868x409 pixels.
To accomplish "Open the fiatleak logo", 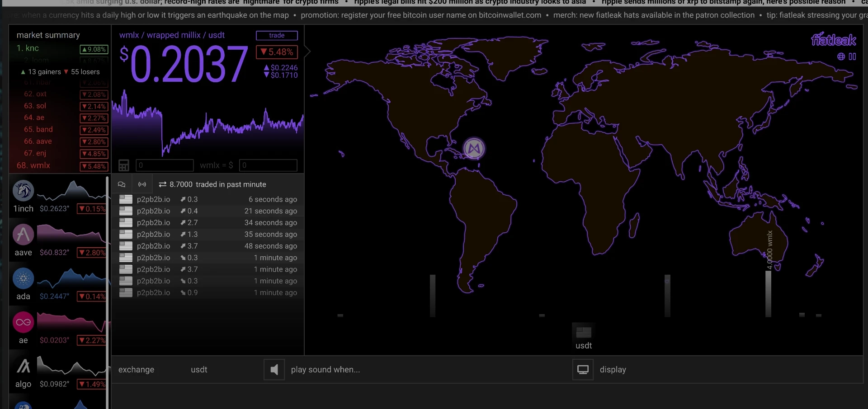I will 833,40.
